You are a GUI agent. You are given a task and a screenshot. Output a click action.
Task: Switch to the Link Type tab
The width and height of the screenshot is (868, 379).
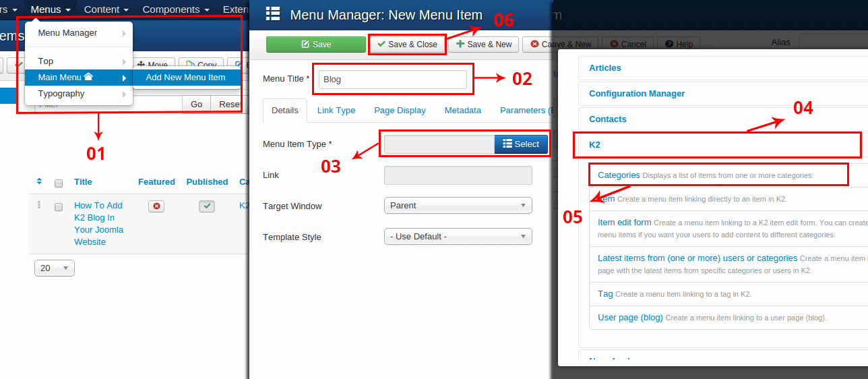(x=336, y=111)
